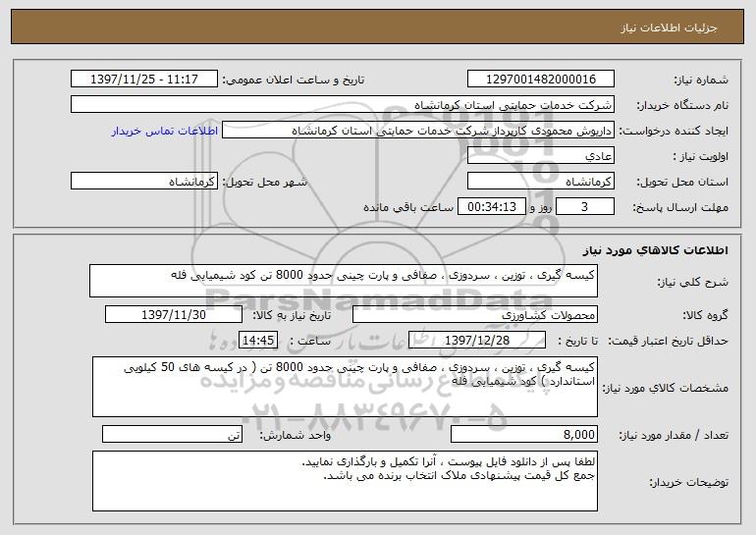Click the label شهر محل تحویل
Screen dimensions: 756x535
click(264, 182)
